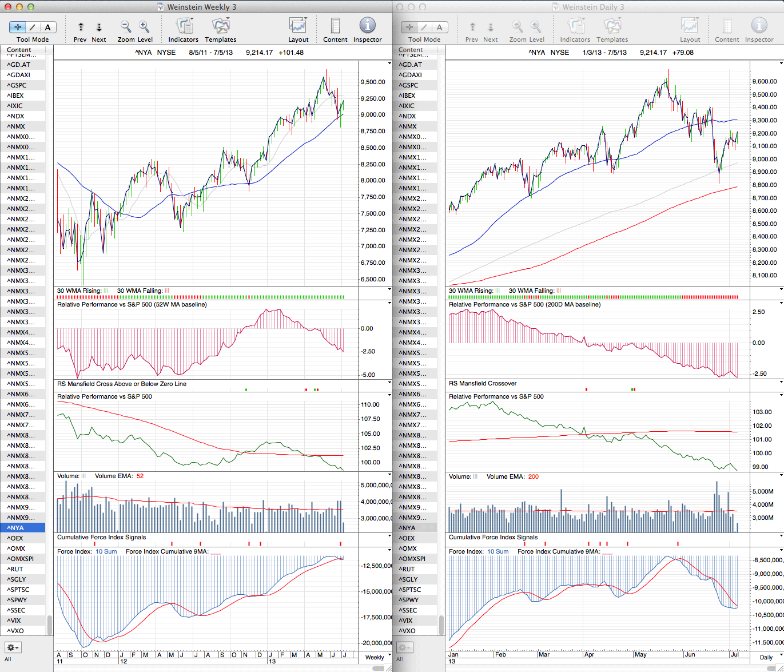Select ^GD.AT in the Daily window list
The width and height of the screenshot is (784, 672).
point(415,65)
